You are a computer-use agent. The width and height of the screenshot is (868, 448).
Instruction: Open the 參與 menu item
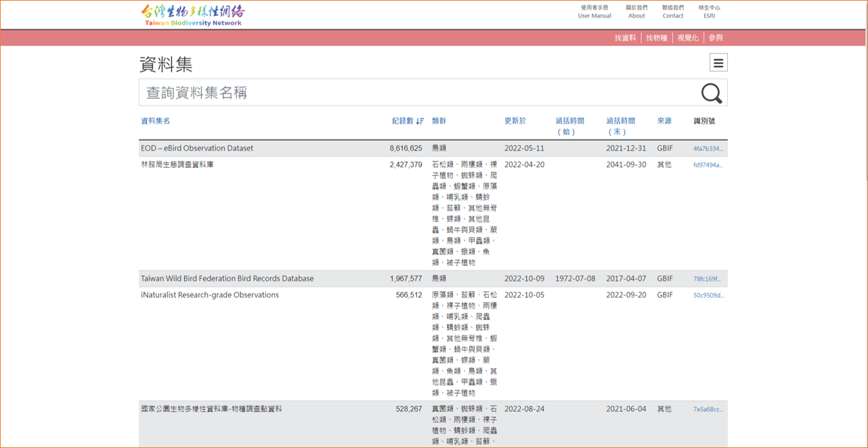coord(716,38)
